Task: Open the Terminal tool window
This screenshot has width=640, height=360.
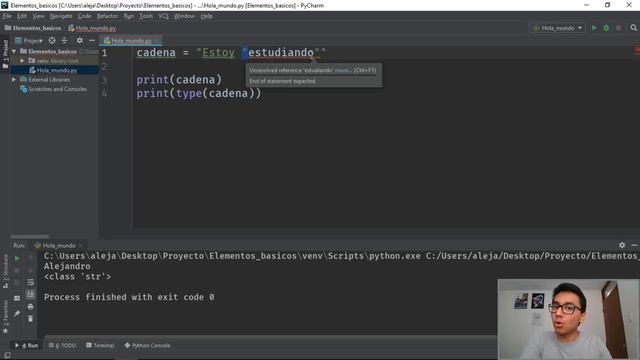Action: click(x=100, y=345)
